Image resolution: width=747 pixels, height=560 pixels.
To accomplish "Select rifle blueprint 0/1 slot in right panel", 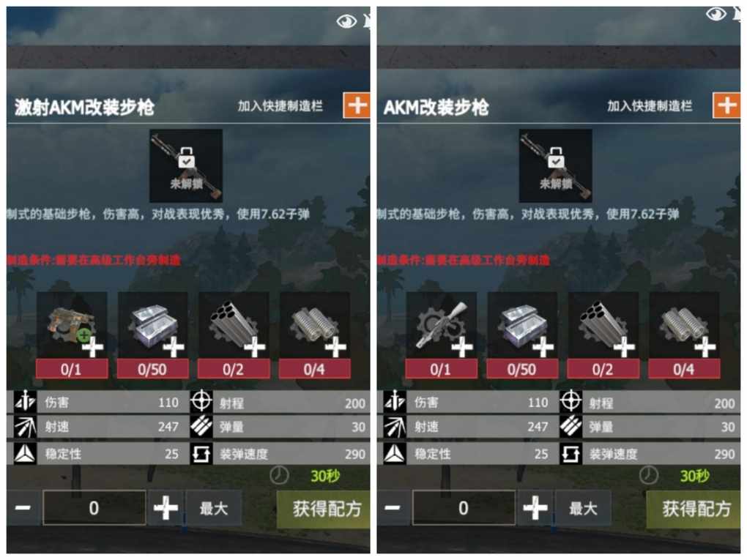I will coord(442,335).
